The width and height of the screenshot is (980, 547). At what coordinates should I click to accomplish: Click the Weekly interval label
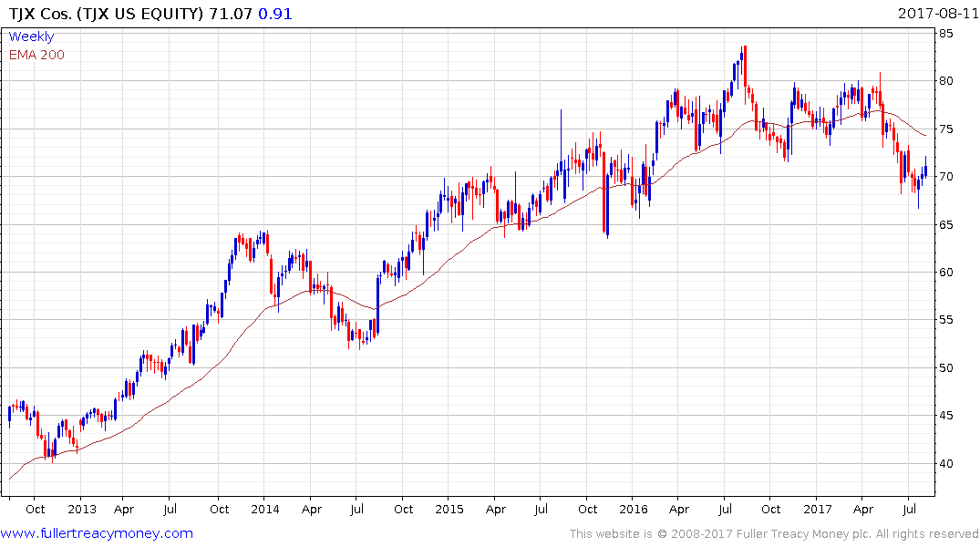31,36
